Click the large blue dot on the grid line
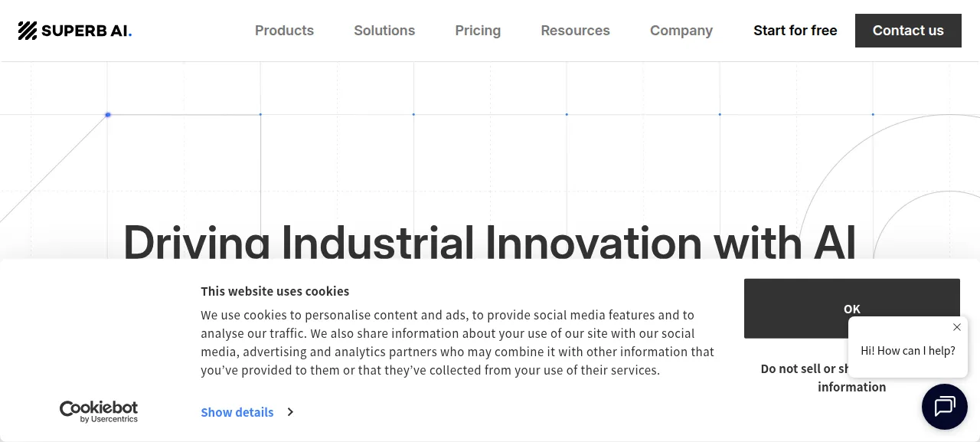 click(x=108, y=115)
